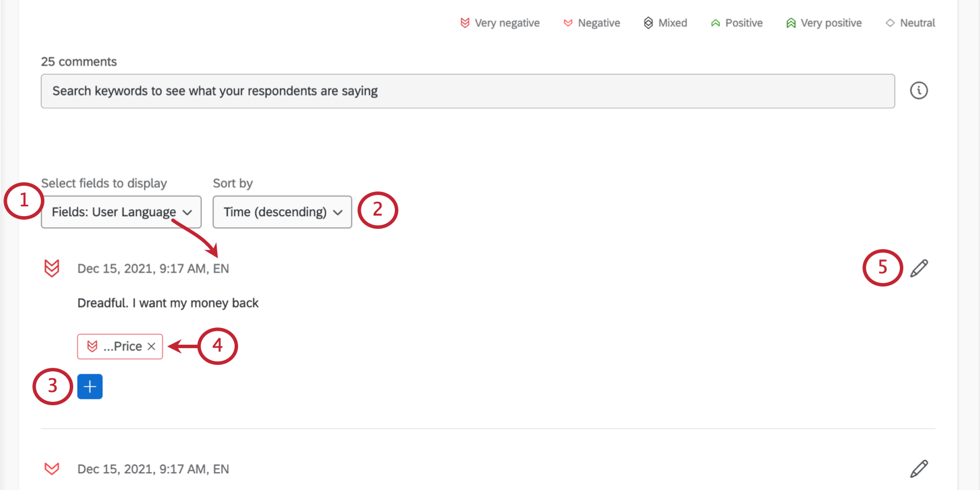The height and width of the screenshot is (490, 980).
Task: Click the info icon beside the search bar
Action: pos(919,91)
